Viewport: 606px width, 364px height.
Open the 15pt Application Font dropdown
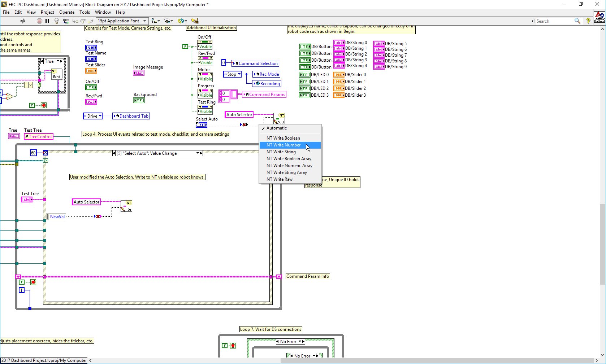point(122,21)
